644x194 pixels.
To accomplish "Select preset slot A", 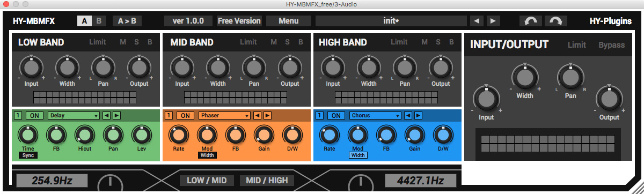I will 84,21.
